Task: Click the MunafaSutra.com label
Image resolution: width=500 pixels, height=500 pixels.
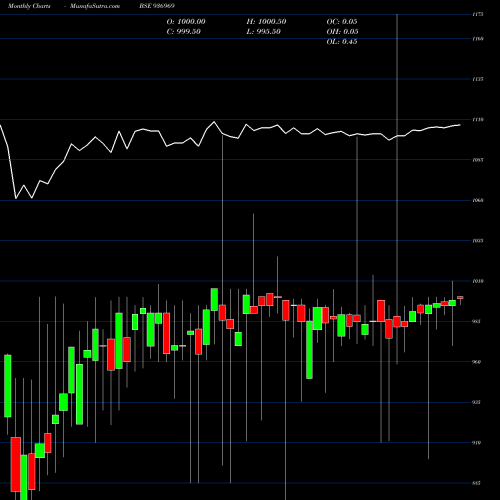Action: pyautogui.click(x=95, y=6)
